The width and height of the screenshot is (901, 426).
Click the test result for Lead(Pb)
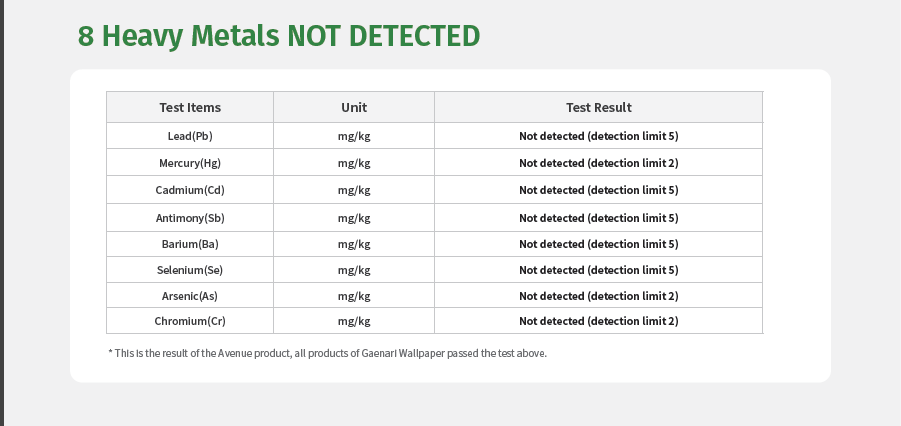coord(598,136)
